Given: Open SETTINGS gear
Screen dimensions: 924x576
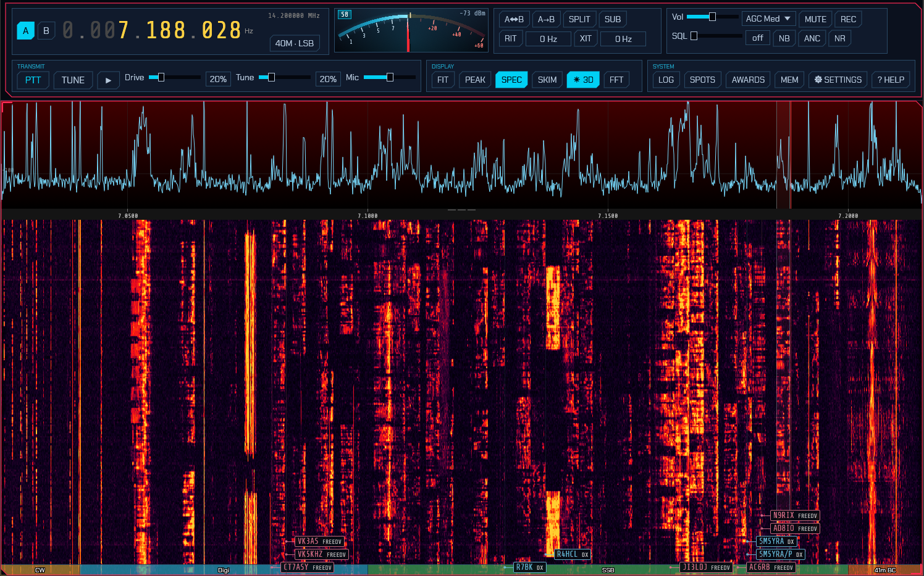Looking at the screenshot, I should 838,80.
